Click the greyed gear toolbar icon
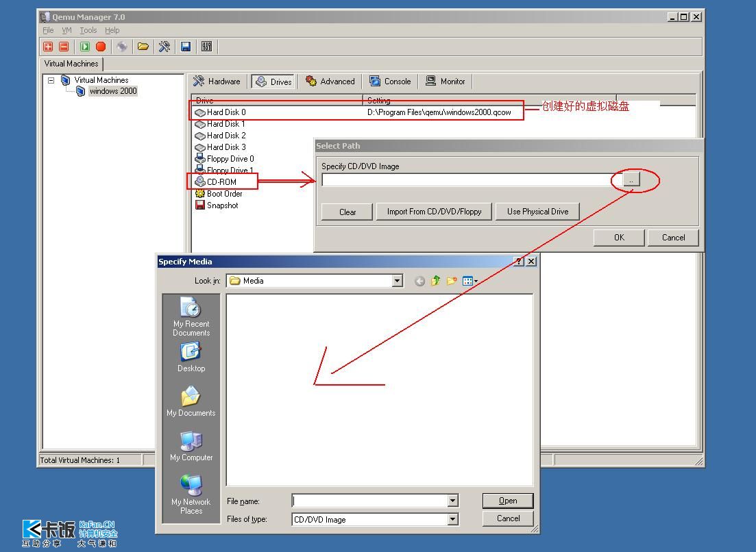The height and width of the screenshot is (552, 756). 122,47
